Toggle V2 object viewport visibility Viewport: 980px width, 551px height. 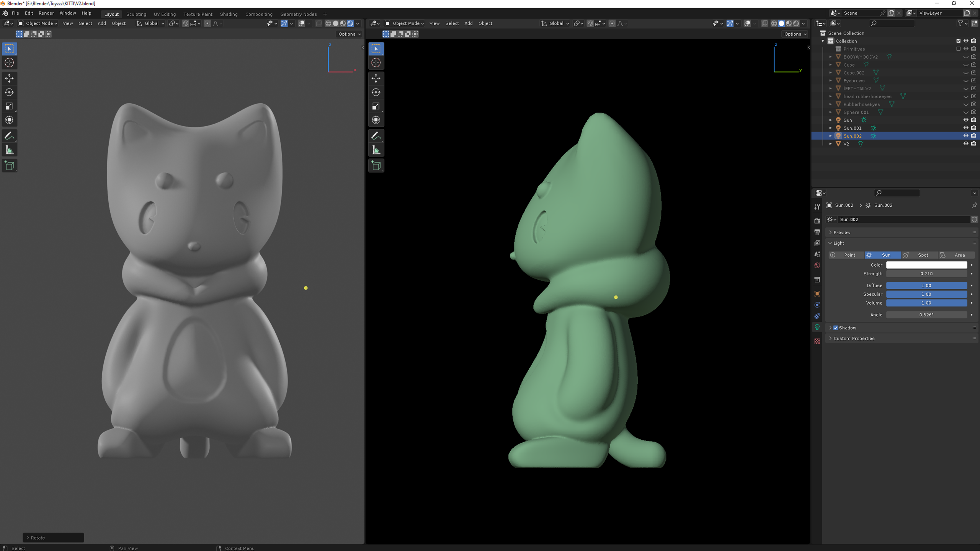coord(965,143)
